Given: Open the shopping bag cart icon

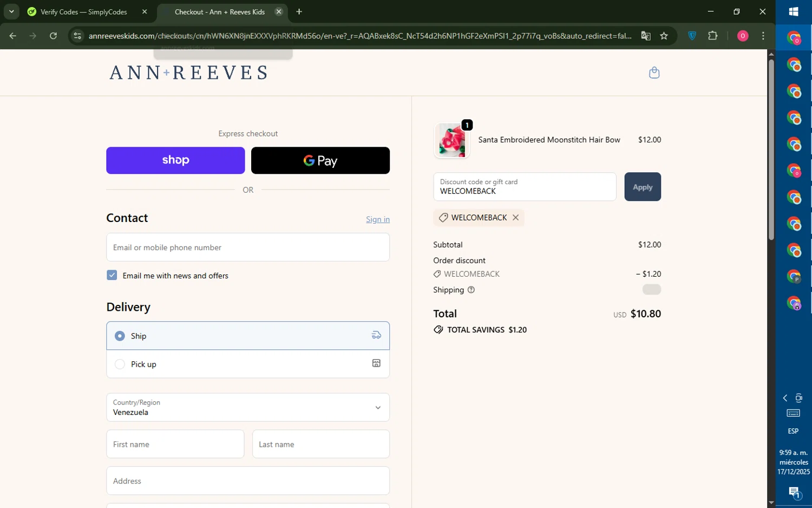Looking at the screenshot, I should 654,73.
